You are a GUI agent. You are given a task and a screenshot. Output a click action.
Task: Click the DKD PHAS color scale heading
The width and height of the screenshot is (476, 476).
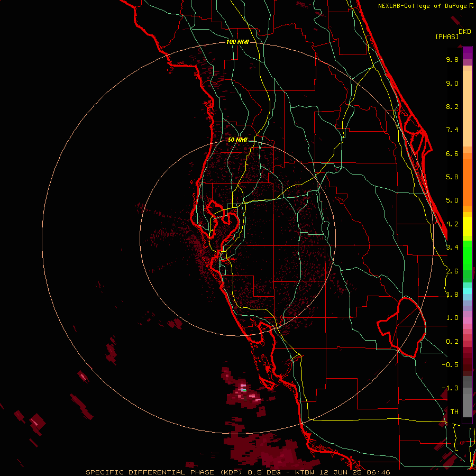[x=453, y=34]
